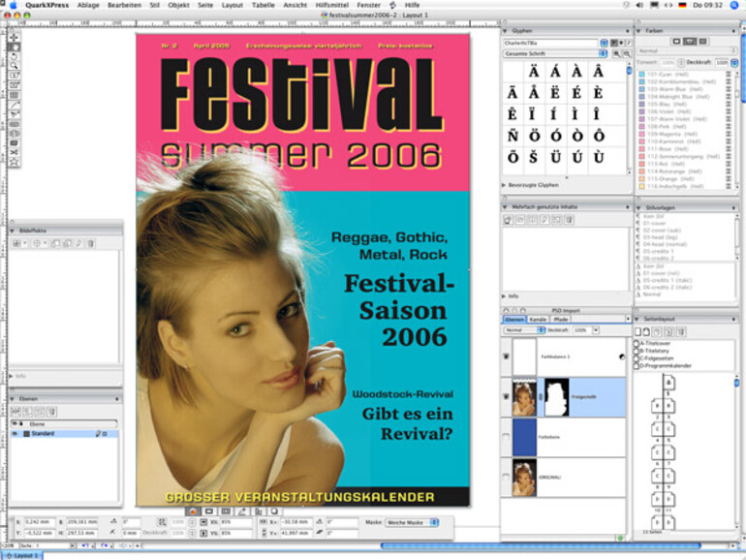The width and height of the screenshot is (746, 560).
Task: Click the X position input field
Action: coord(40,522)
